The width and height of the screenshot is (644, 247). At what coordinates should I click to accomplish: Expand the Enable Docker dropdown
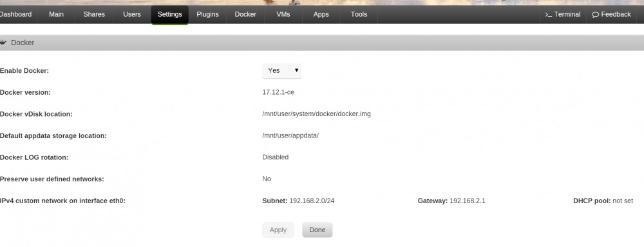(282, 71)
